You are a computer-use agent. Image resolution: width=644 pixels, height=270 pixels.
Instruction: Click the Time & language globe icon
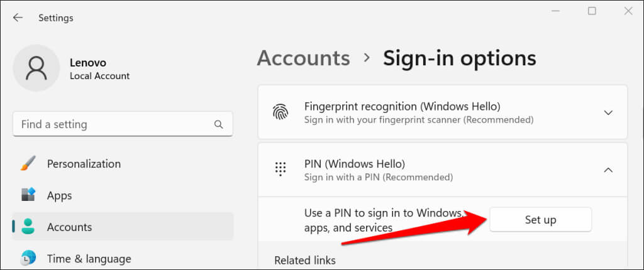[x=28, y=258]
